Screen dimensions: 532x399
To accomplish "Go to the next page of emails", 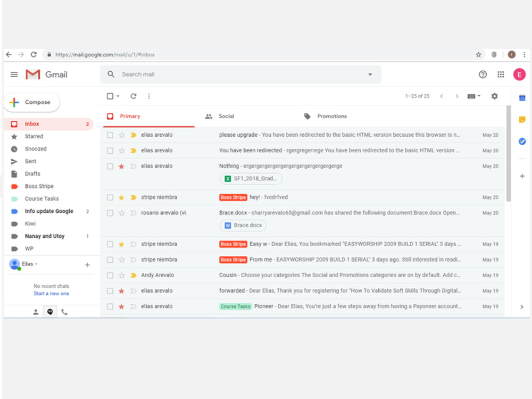I will tap(456, 96).
